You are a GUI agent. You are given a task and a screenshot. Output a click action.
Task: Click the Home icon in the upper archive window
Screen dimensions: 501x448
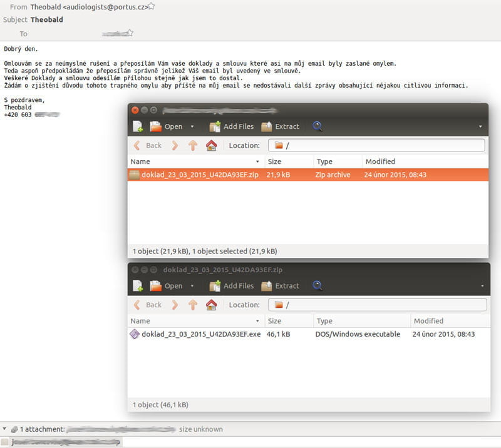211,145
